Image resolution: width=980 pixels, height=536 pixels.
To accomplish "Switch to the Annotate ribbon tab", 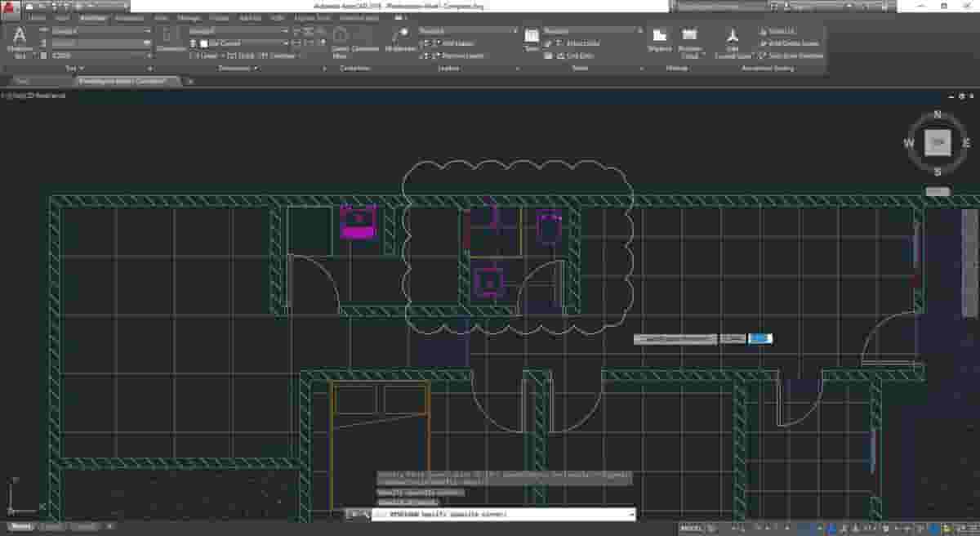I will pyautogui.click(x=92, y=17).
